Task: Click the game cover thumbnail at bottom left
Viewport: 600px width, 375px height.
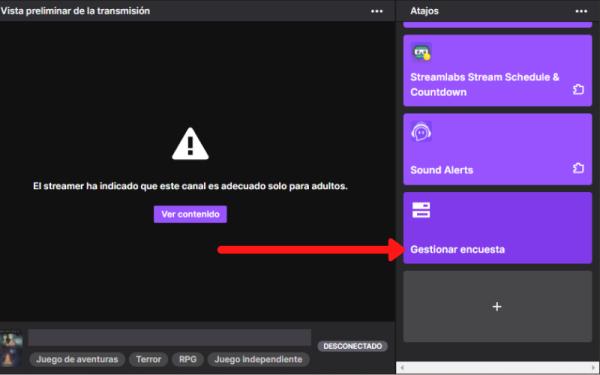Action: pyautogui.click(x=11, y=350)
